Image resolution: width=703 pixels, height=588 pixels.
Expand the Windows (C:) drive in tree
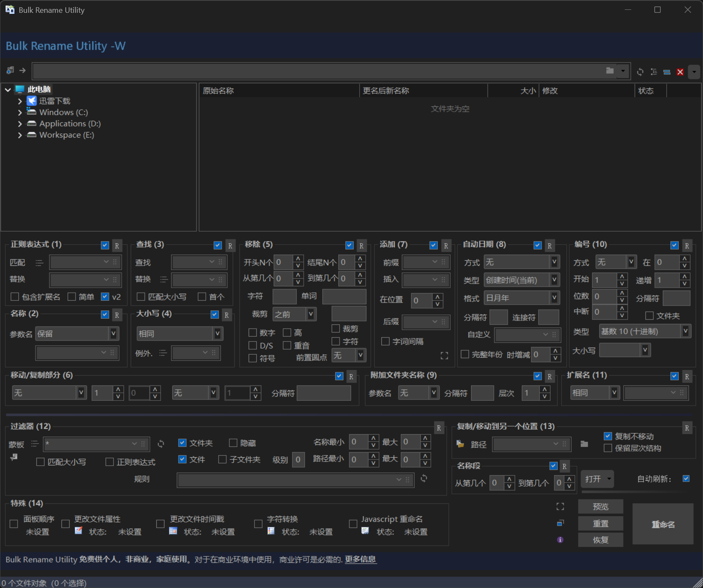20,112
